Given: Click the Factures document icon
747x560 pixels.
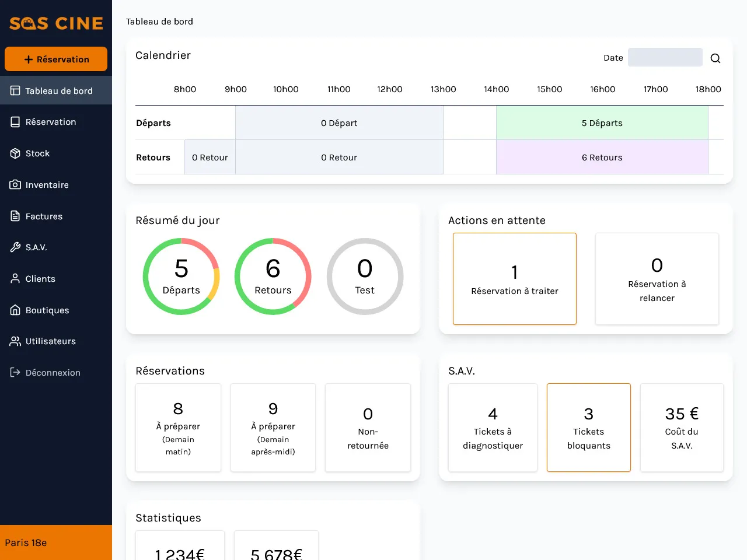Looking at the screenshot, I should (15, 216).
